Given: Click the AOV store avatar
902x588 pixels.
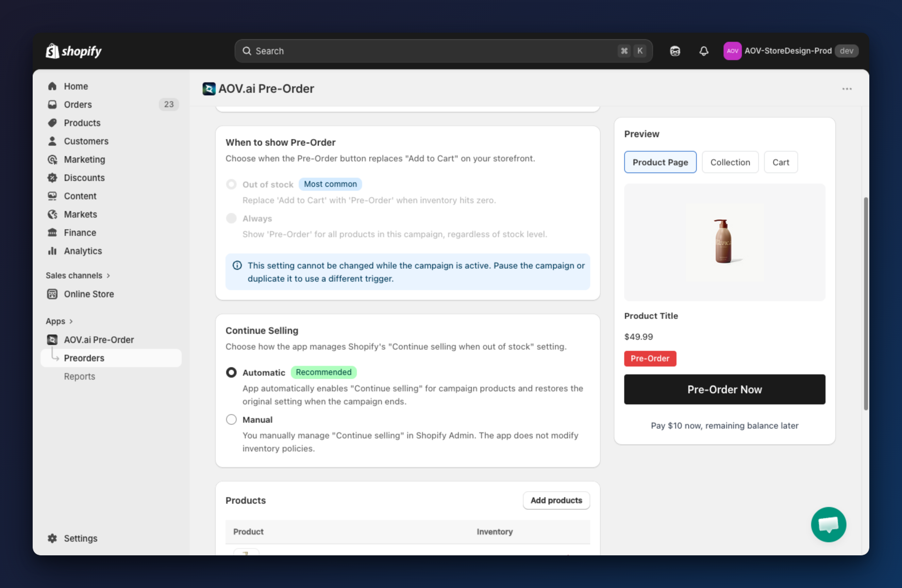Looking at the screenshot, I should pos(732,51).
